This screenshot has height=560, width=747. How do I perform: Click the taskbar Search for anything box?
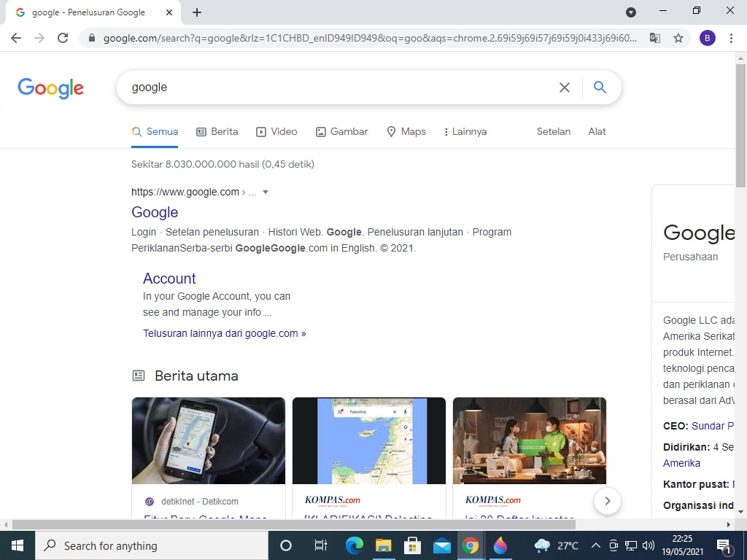[x=152, y=545]
